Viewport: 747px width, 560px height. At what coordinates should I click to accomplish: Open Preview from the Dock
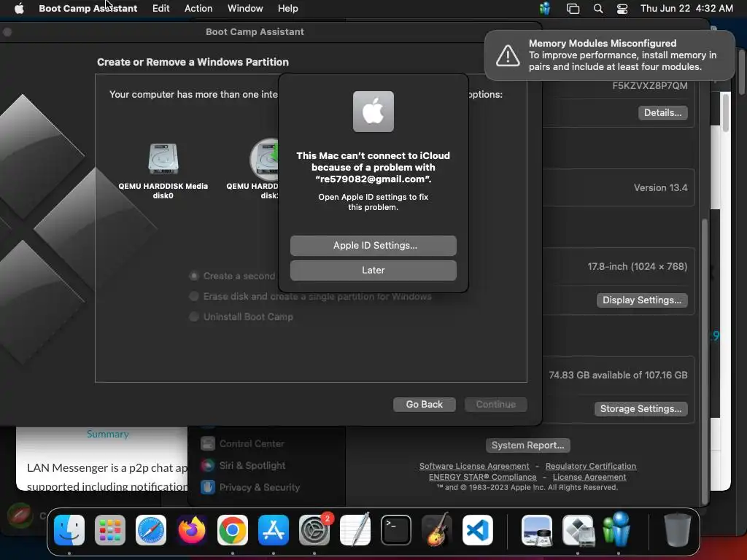[537, 530]
